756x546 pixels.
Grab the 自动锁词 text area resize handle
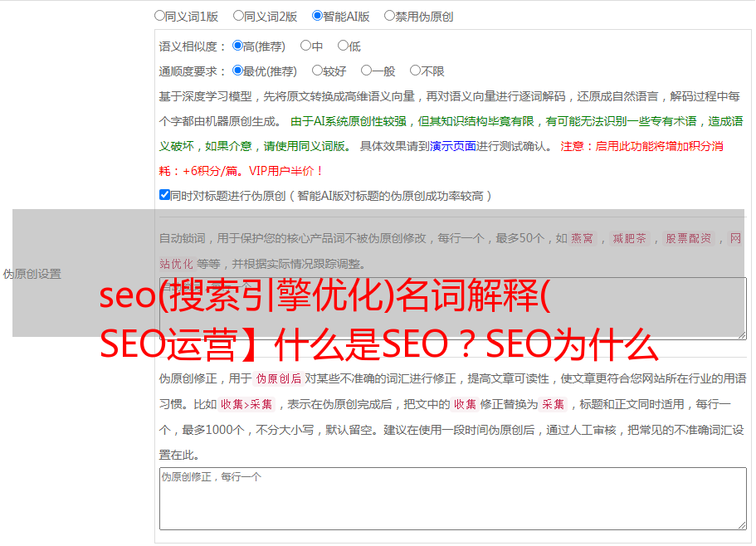[x=742, y=335]
